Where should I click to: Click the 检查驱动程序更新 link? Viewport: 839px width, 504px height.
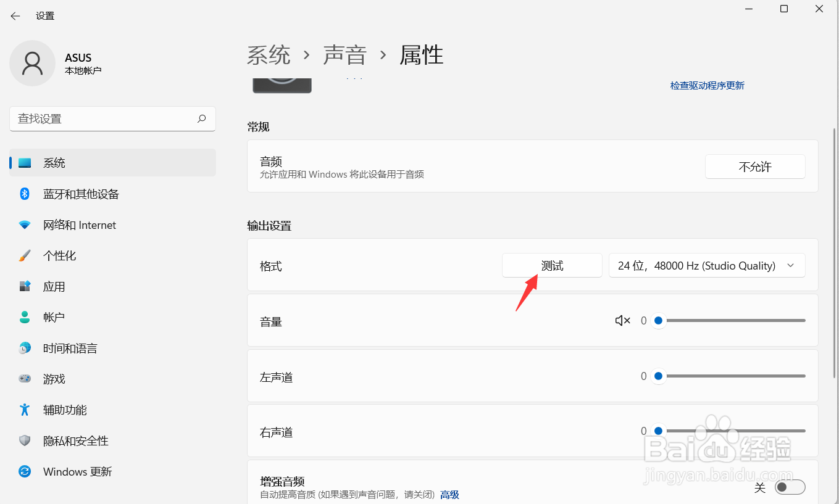(x=708, y=86)
